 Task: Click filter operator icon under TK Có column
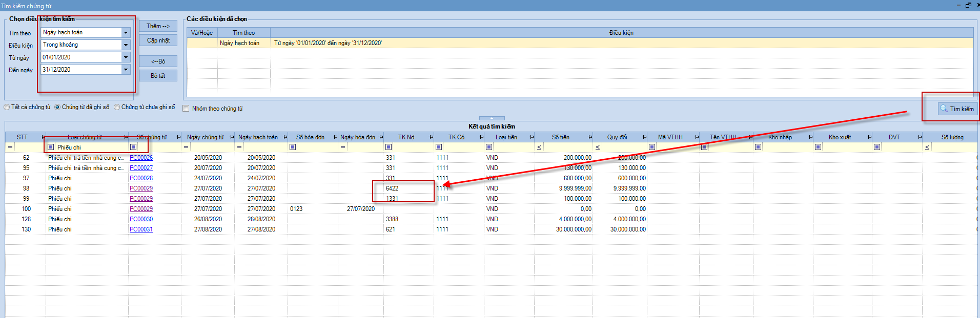(439, 147)
